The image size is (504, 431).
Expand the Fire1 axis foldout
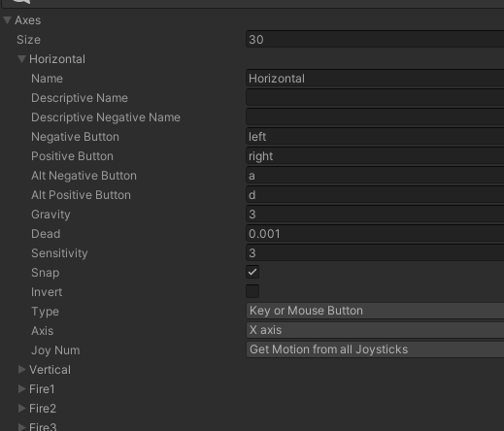pos(21,389)
